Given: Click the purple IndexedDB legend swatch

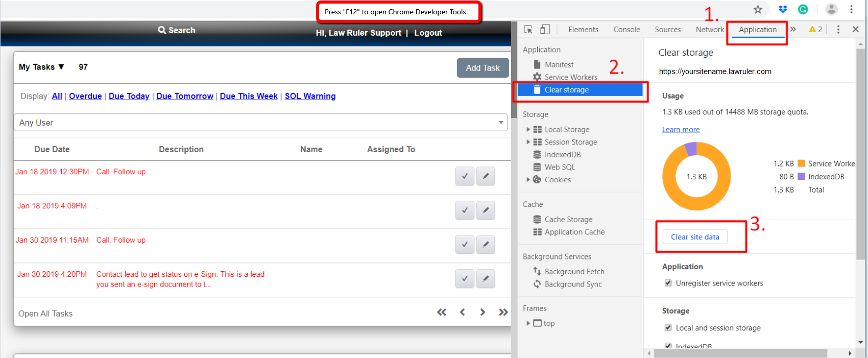Looking at the screenshot, I should click(x=801, y=176).
